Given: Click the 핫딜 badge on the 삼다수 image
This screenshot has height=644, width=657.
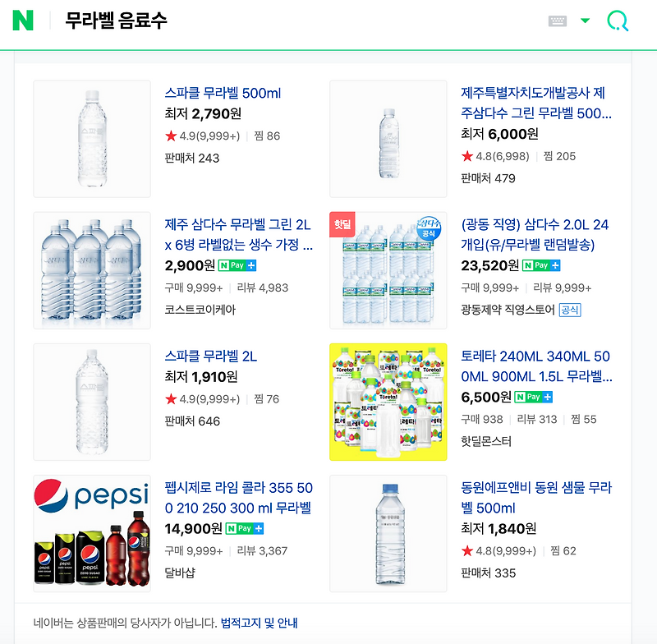Looking at the screenshot, I should pos(342,224).
